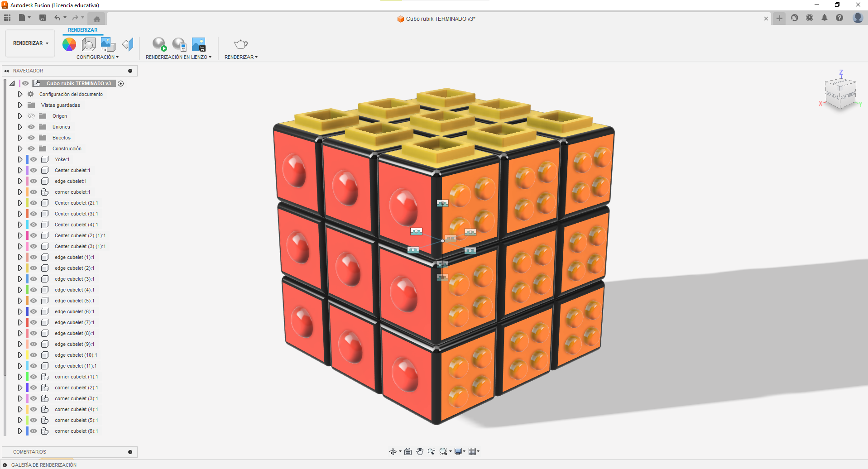Viewport: 868px width, 469px height.
Task: Click the green swatch of corner cubelet (1):1
Action: tap(27, 377)
